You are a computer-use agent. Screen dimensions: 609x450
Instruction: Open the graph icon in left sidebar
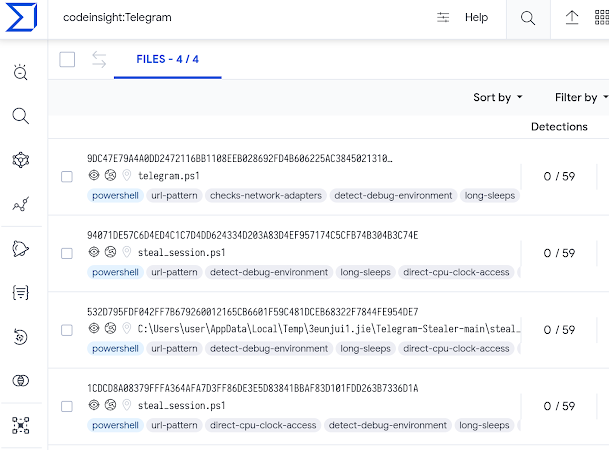(x=20, y=204)
